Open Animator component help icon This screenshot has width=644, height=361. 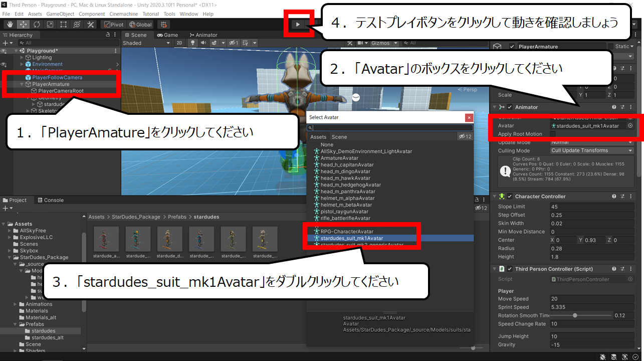[614, 107]
